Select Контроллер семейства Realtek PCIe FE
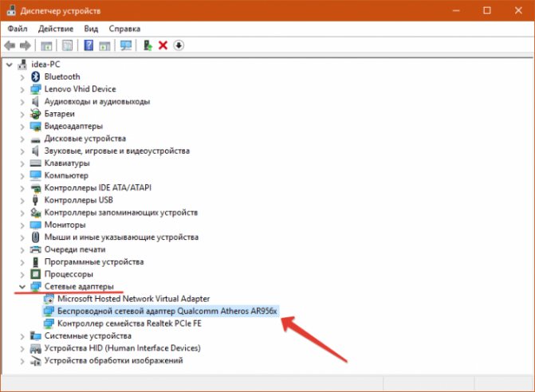 coord(129,323)
